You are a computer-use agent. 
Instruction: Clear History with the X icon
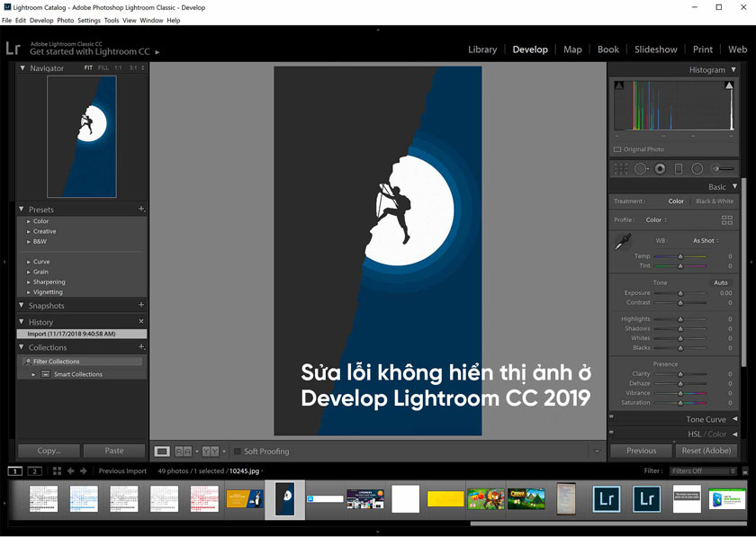click(x=141, y=321)
